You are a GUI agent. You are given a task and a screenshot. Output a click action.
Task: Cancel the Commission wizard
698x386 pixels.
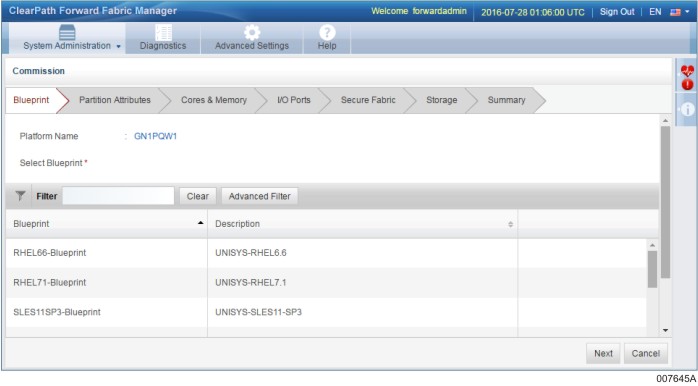[645, 353]
